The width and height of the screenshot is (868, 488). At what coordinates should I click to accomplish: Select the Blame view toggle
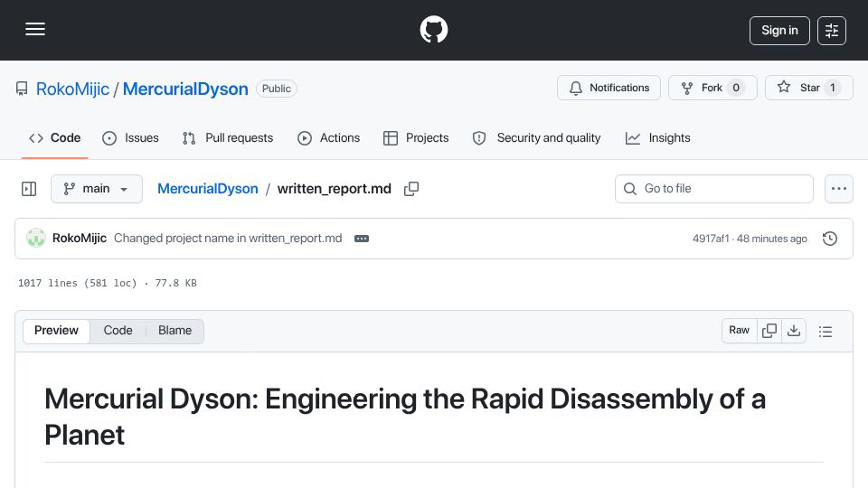(175, 331)
